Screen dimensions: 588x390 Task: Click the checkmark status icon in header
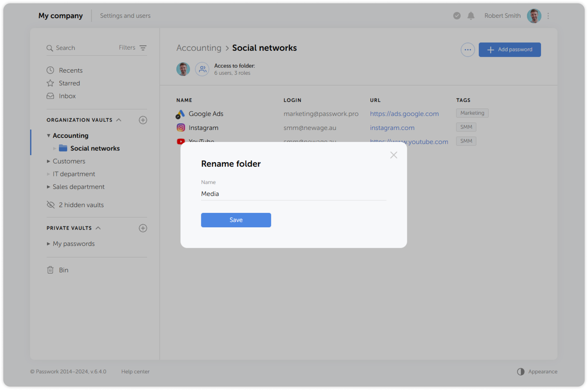click(x=457, y=16)
